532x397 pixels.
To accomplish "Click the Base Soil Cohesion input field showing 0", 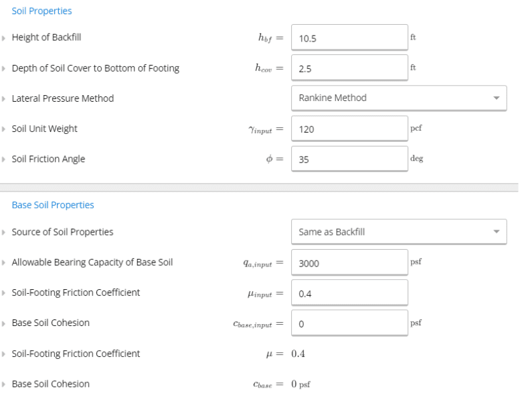I will 349,323.
